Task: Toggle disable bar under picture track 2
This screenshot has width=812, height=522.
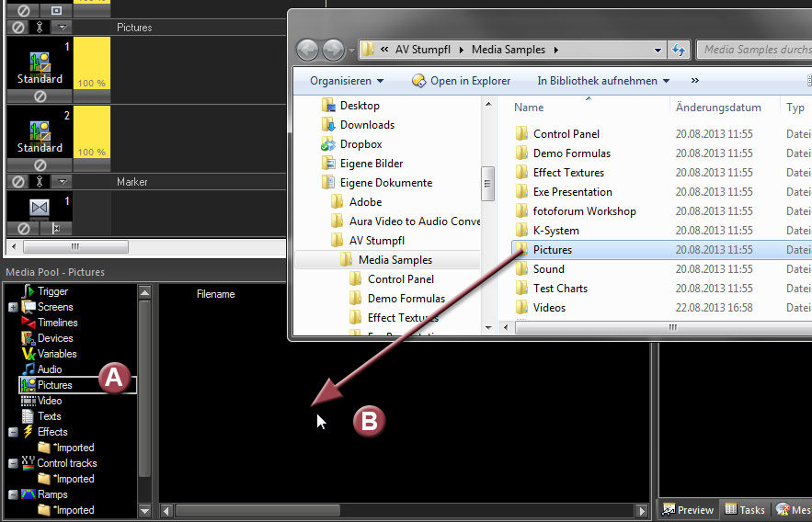Action: (40, 165)
